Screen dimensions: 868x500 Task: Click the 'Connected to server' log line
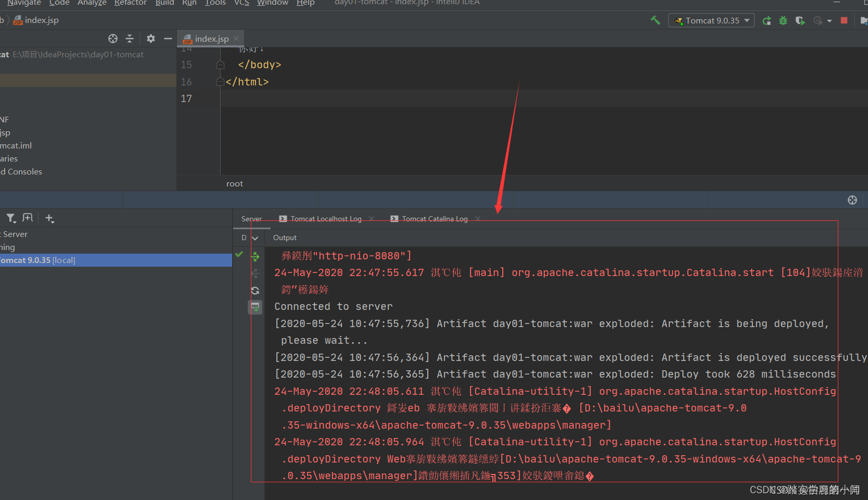pyautogui.click(x=334, y=307)
